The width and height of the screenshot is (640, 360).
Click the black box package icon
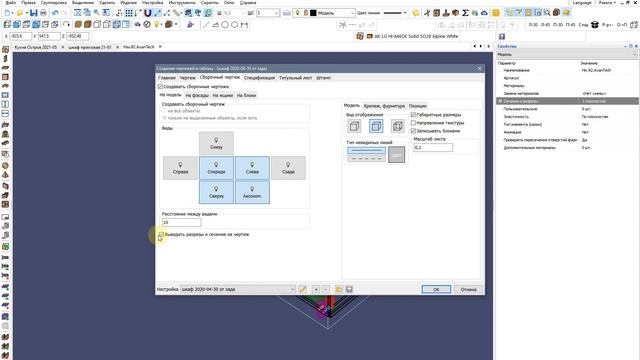(595, 25)
